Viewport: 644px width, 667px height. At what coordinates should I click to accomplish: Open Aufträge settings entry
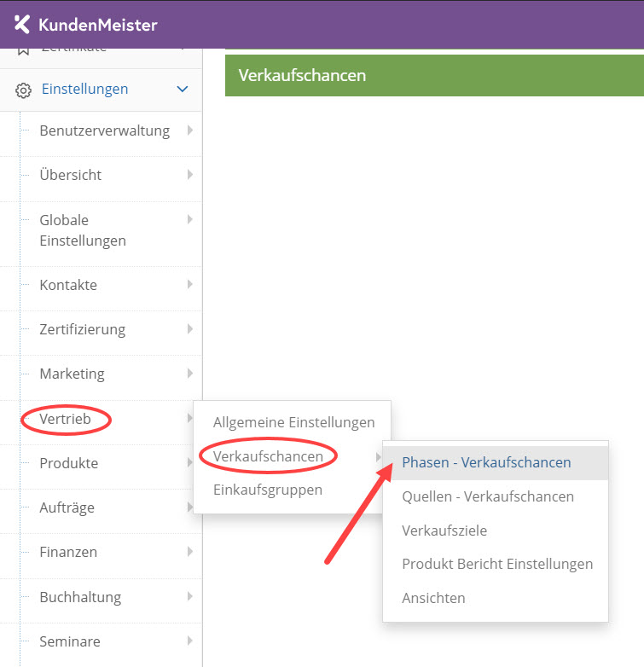coord(67,507)
